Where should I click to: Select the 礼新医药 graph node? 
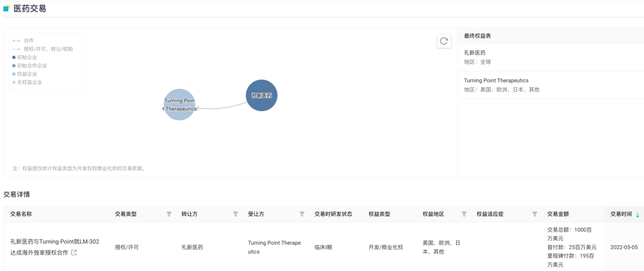pos(262,96)
